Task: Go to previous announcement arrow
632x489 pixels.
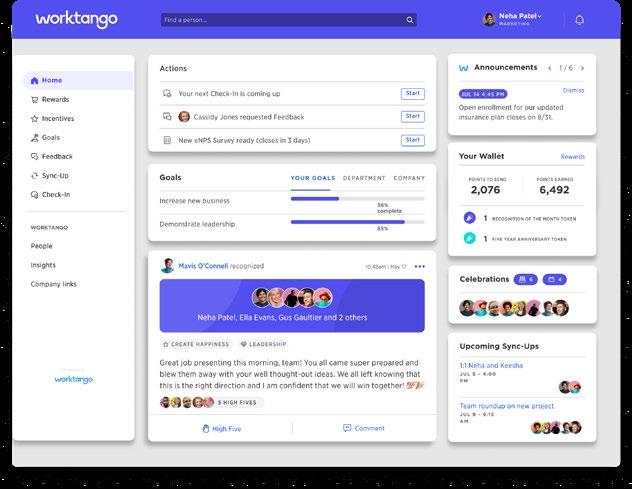Action: coord(549,68)
